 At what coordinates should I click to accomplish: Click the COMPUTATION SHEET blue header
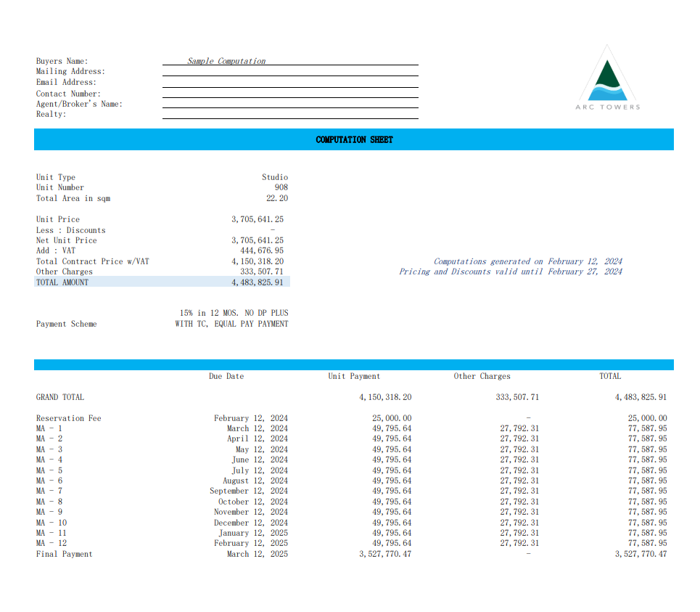353,139
